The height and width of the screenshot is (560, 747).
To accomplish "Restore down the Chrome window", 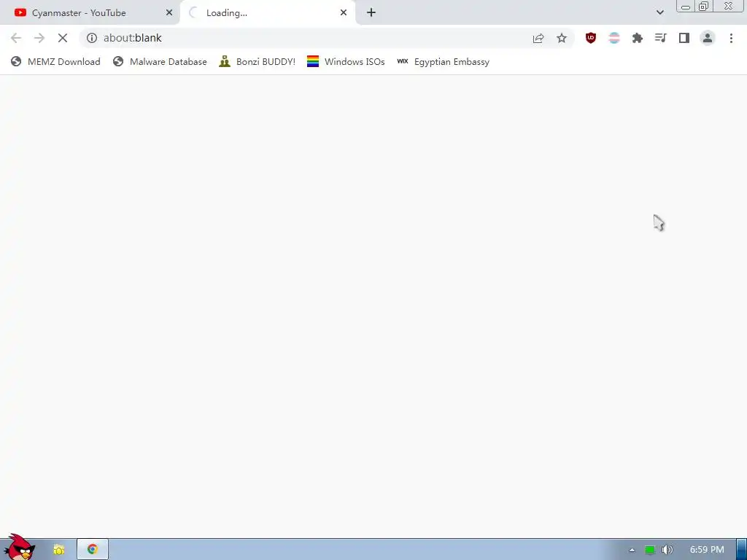I will (x=704, y=7).
